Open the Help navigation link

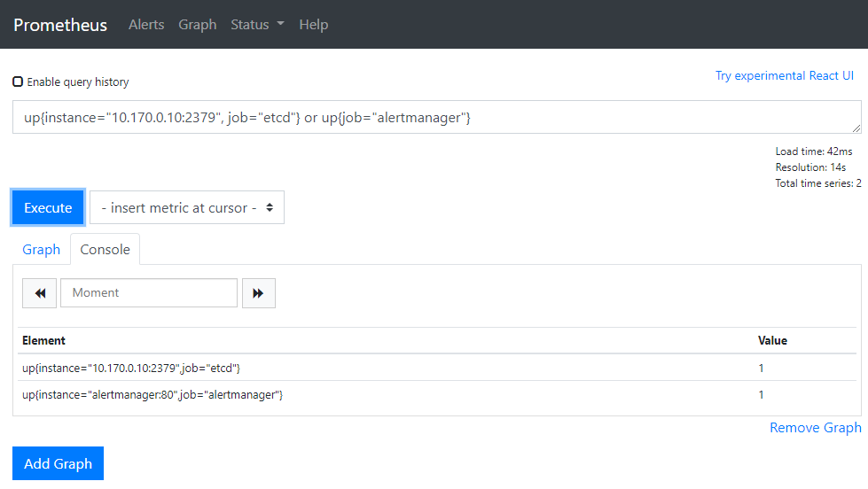(x=313, y=25)
